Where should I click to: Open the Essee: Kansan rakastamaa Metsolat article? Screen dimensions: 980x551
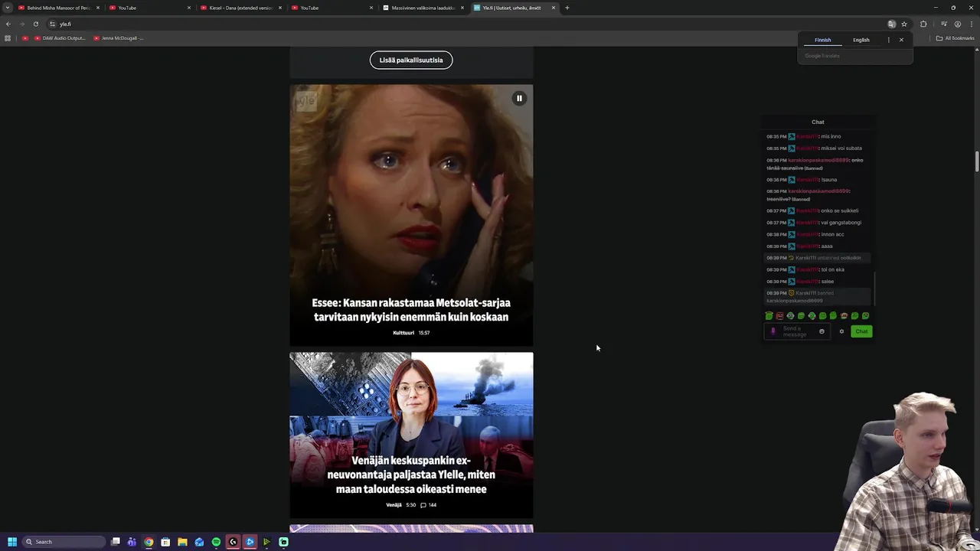coord(411,310)
